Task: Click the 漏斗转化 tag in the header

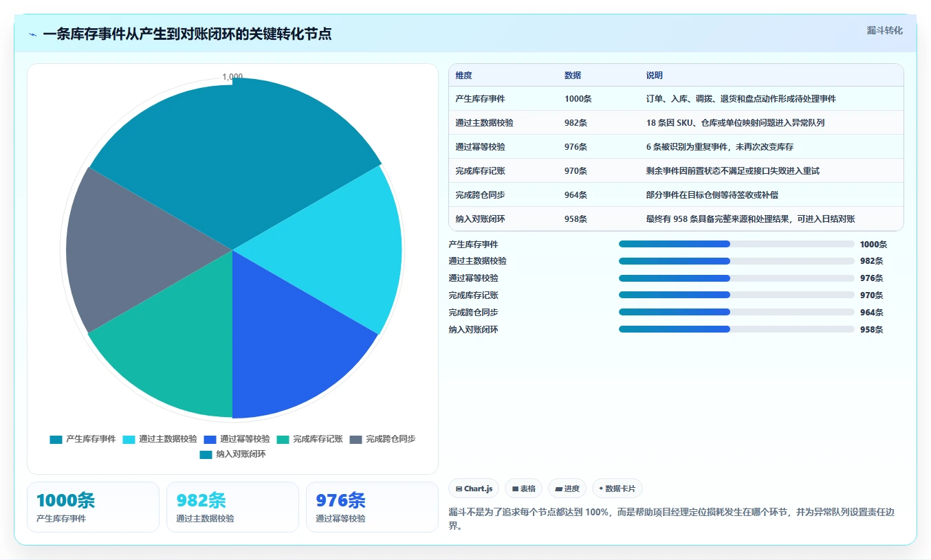Action: pyautogui.click(x=884, y=30)
